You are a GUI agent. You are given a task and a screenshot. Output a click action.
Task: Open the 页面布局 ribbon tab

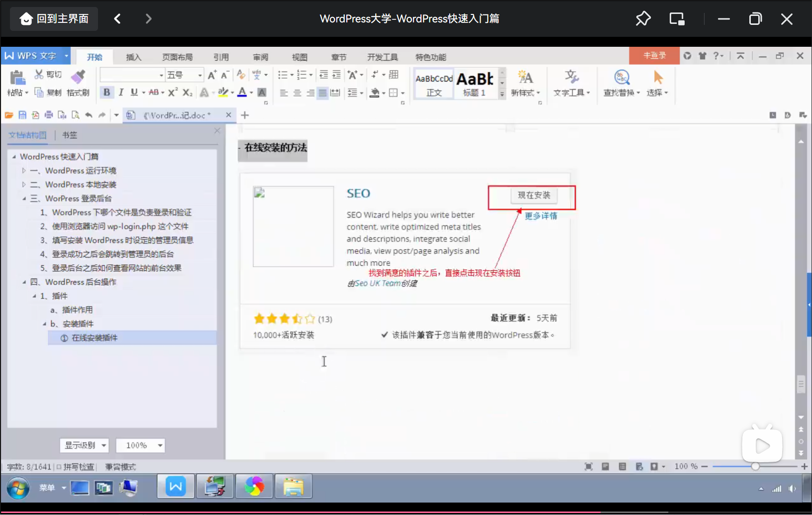pos(177,57)
